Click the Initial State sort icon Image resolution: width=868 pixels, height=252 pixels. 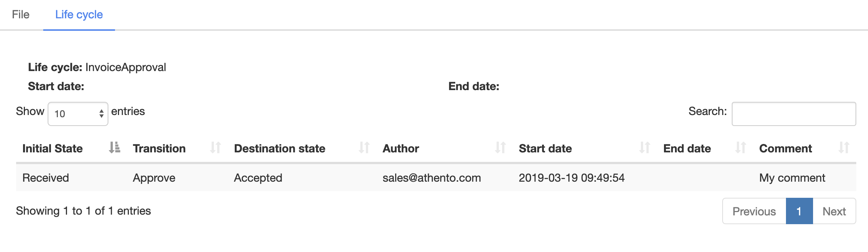[x=115, y=148]
